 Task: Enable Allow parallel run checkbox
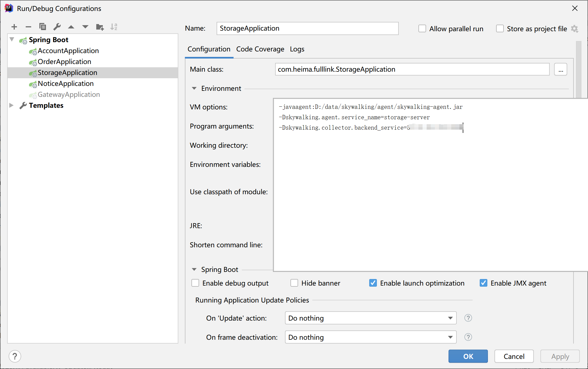[x=422, y=29]
